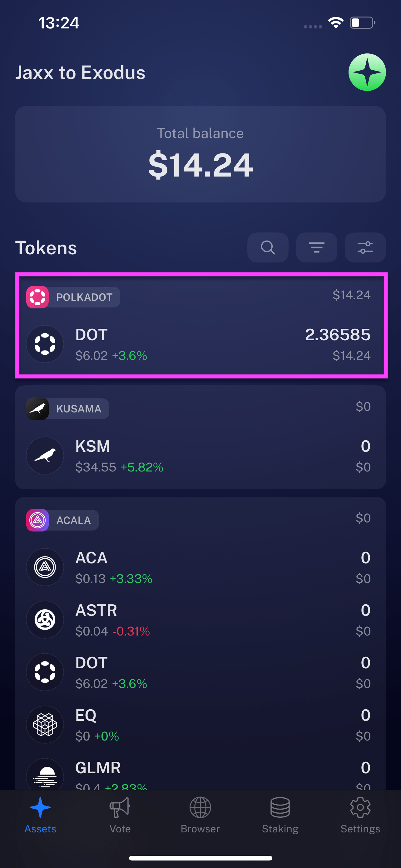Tap the EQ cube token icon

[45, 725]
